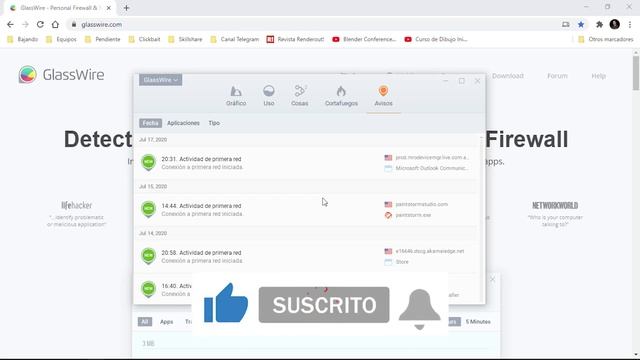Open the Download link on GlassWire site

508,76
